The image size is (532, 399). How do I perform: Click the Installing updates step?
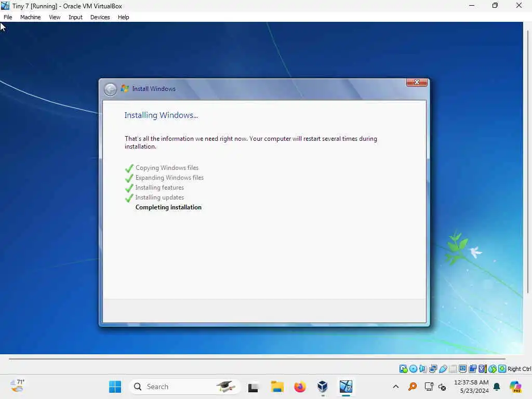point(159,197)
